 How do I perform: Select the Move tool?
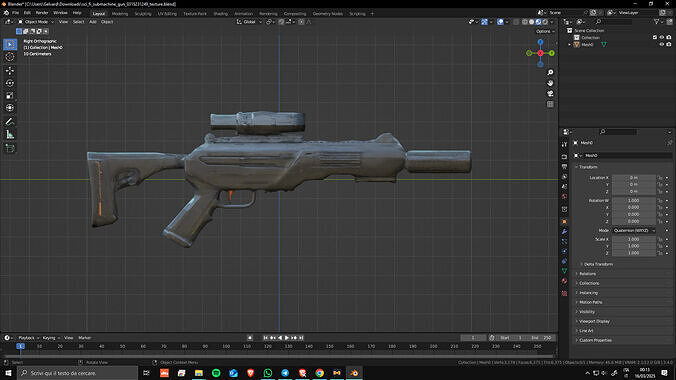(x=10, y=71)
